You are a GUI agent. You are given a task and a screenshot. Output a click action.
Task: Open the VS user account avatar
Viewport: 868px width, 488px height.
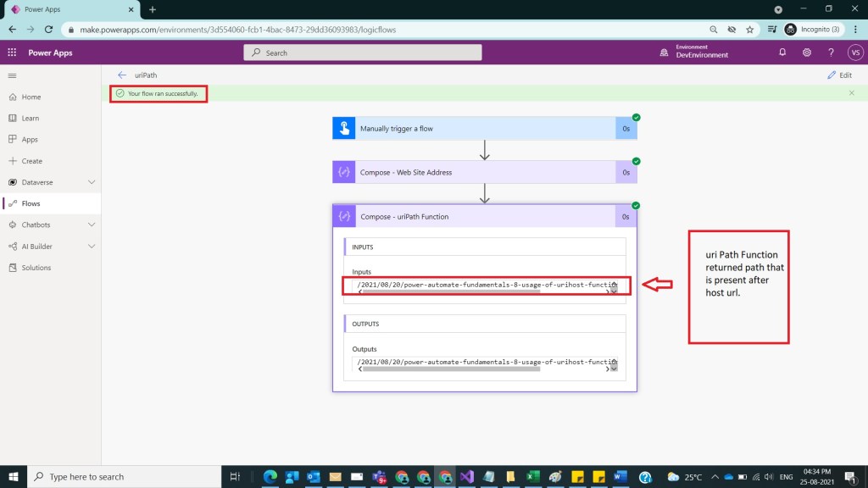(854, 53)
